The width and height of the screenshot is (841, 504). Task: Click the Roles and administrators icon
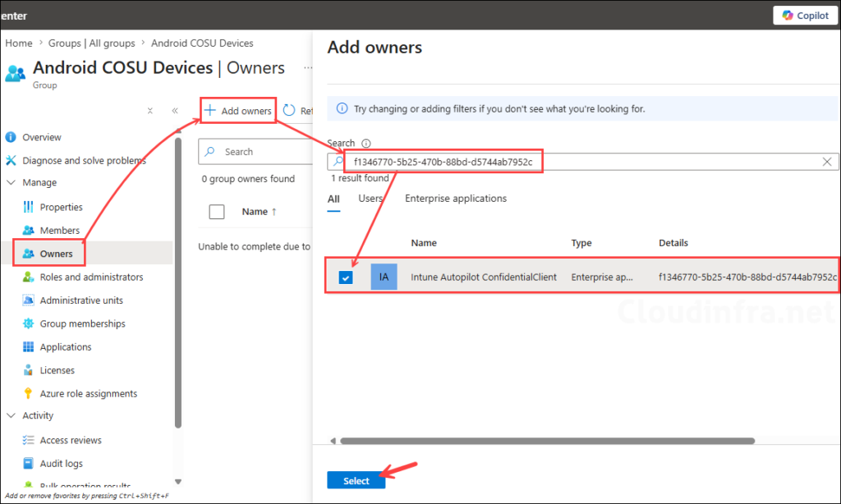coord(29,277)
